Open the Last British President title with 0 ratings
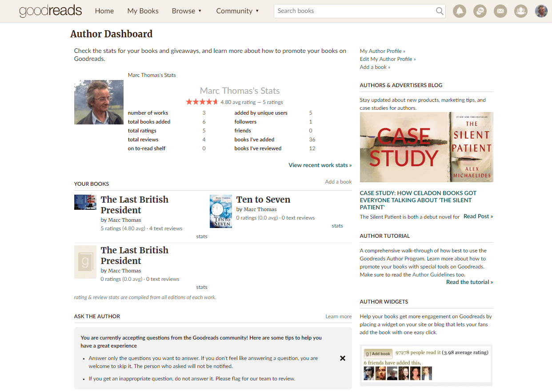 (x=135, y=256)
